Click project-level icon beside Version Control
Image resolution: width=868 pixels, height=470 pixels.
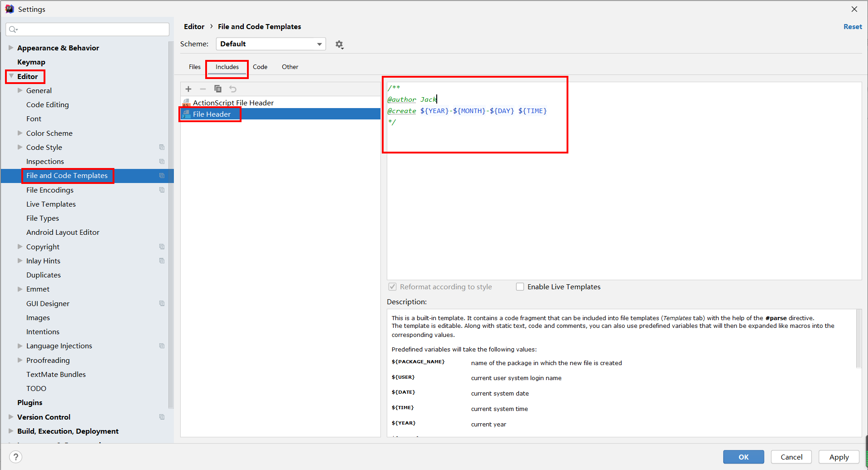click(x=162, y=417)
